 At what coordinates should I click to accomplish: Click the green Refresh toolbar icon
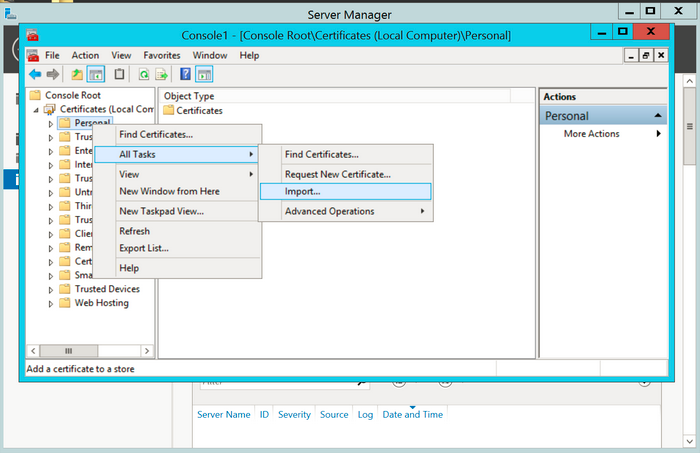coord(144,74)
